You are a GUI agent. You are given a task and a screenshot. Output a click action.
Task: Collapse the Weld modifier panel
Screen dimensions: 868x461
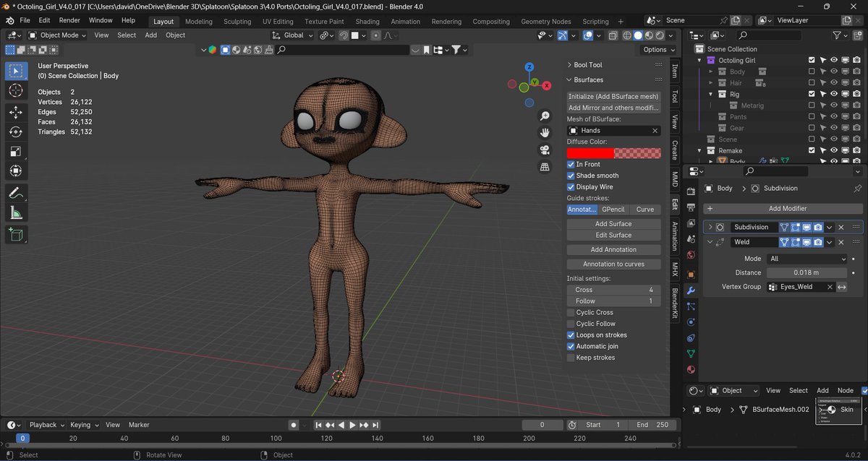(710, 242)
